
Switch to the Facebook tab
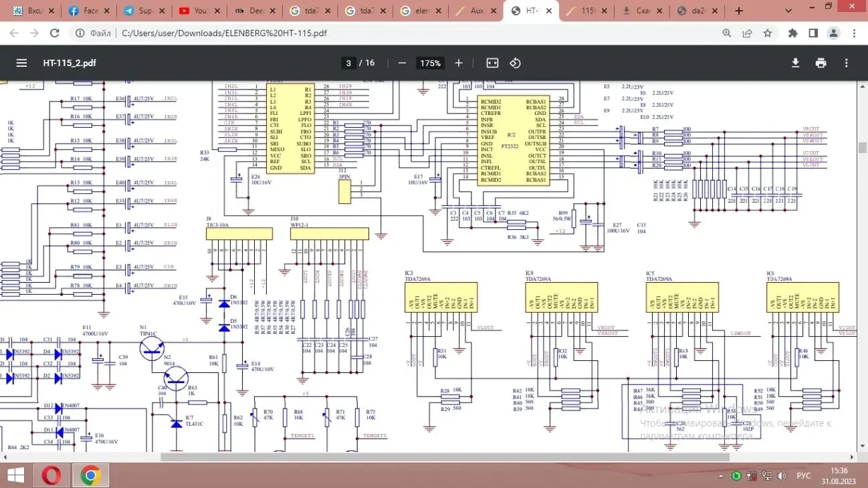pos(83,11)
